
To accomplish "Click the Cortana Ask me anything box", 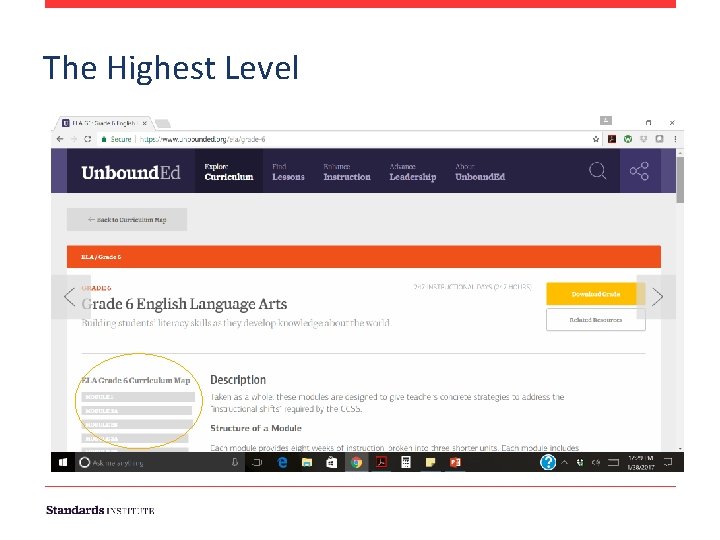I will tap(158, 462).
